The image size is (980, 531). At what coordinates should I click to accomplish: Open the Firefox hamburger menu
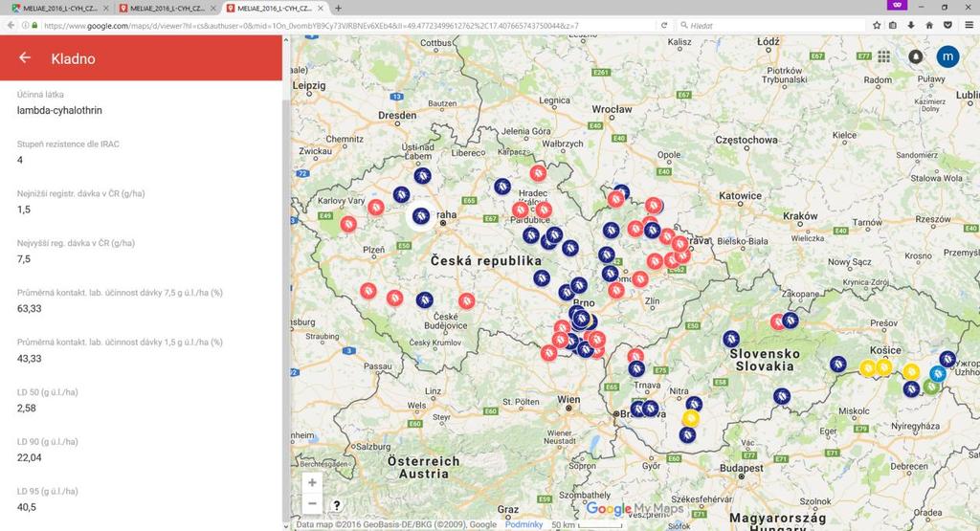point(969,26)
